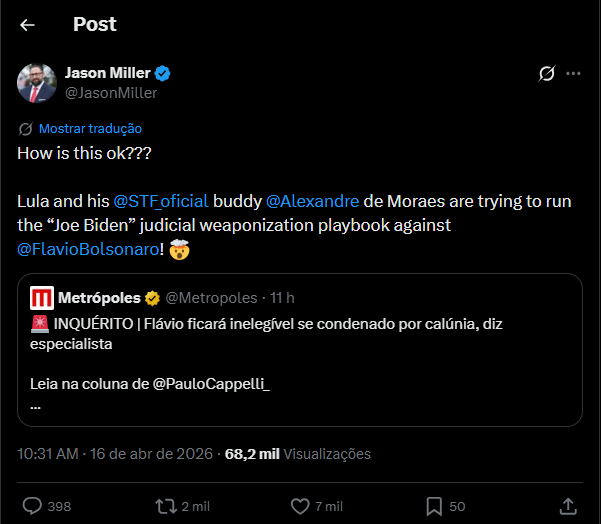The width and height of the screenshot is (601, 524).
Task: Click Mostrar tradução to translate post
Action: pos(90,129)
